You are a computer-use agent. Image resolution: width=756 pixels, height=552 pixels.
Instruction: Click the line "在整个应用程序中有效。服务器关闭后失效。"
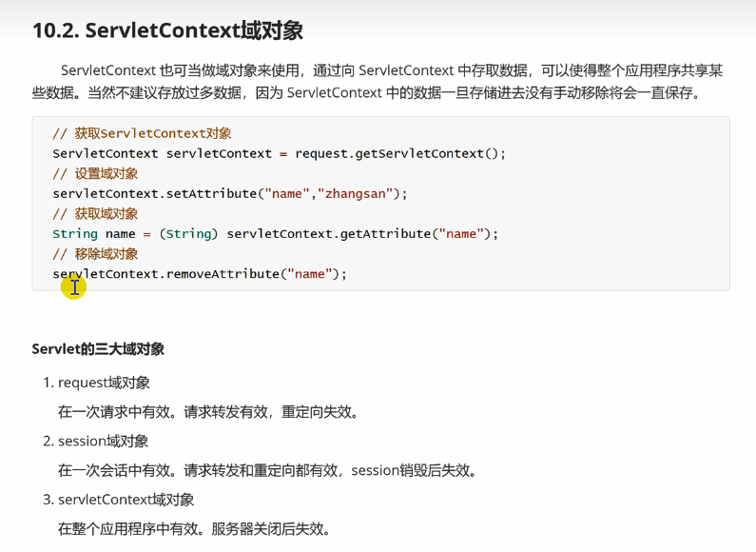pos(195,528)
